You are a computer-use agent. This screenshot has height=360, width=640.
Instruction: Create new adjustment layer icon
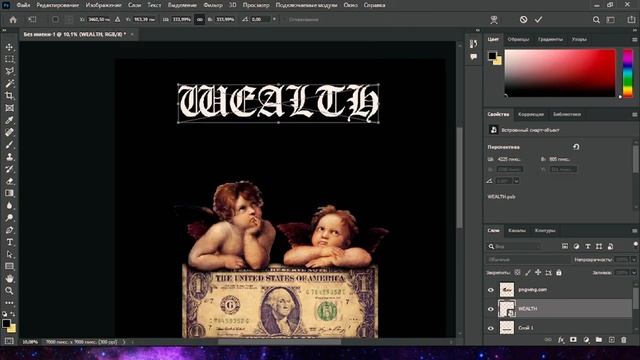[x=586, y=340]
